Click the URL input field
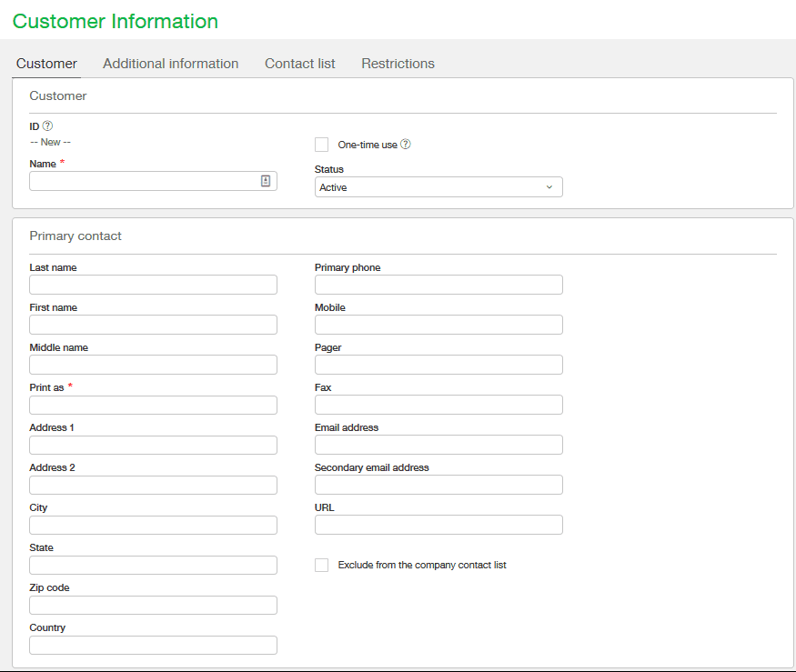The image size is (796, 672). coord(438,525)
